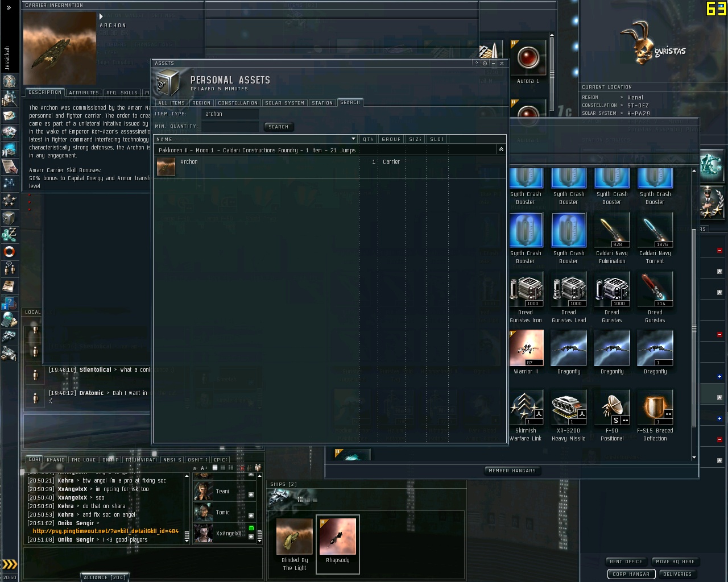
Task: Switch to the Req. Skills tab
Action: [122, 93]
